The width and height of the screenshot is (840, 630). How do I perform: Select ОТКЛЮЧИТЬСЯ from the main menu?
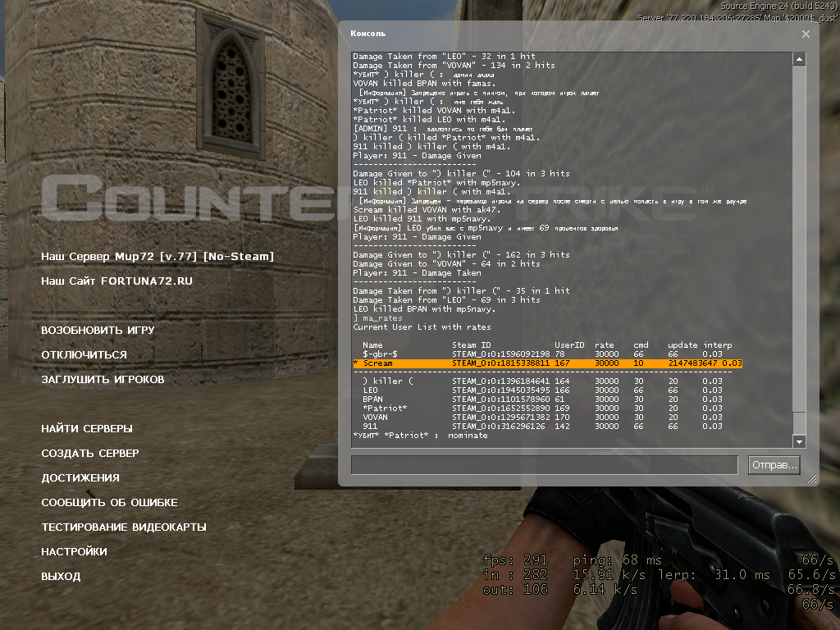pos(84,354)
